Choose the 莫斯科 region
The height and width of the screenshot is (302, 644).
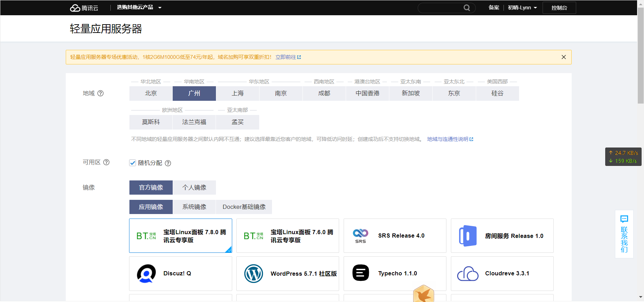click(x=151, y=122)
